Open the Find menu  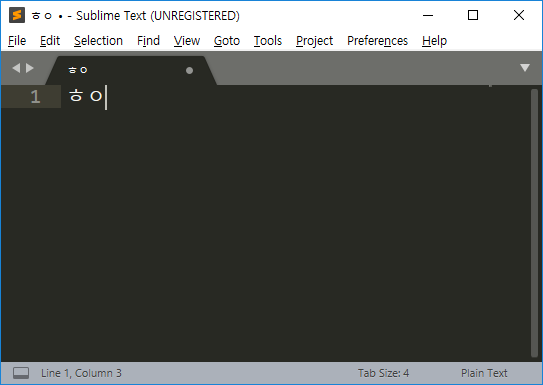tap(148, 41)
